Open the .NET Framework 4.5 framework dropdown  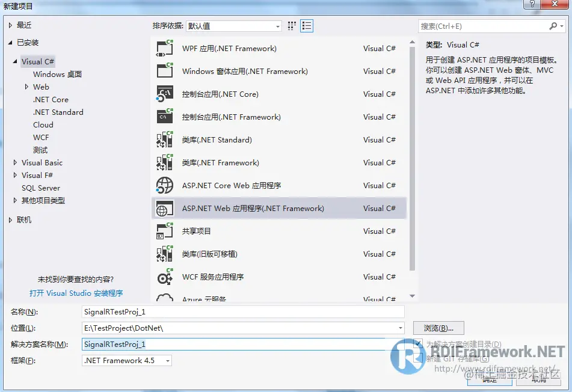[x=169, y=360]
